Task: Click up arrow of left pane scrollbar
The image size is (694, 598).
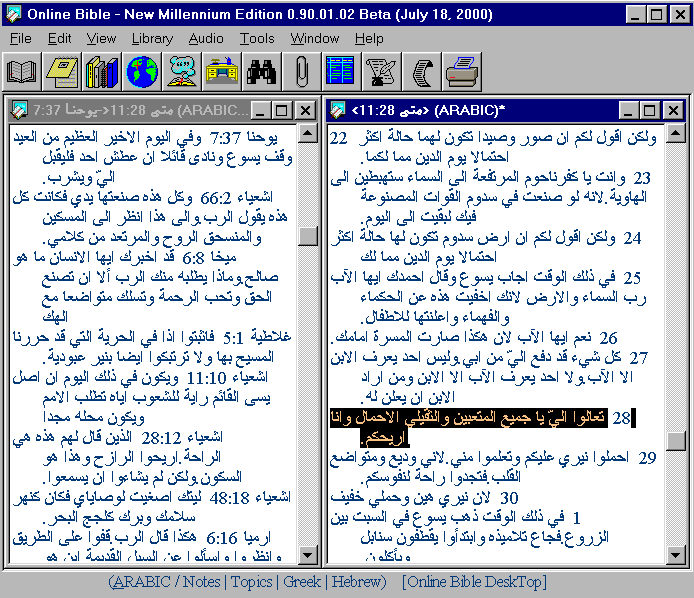Action: 308,133
